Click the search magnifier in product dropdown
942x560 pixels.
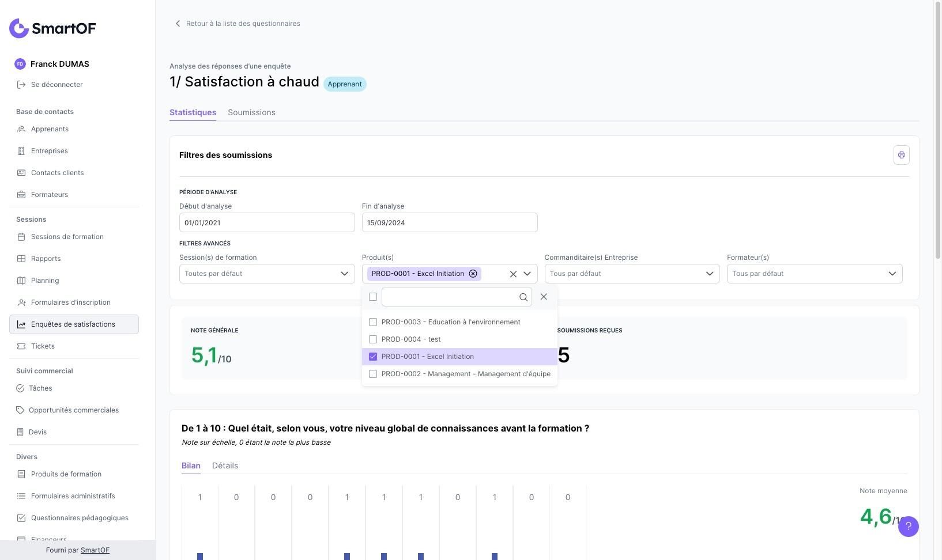523,297
